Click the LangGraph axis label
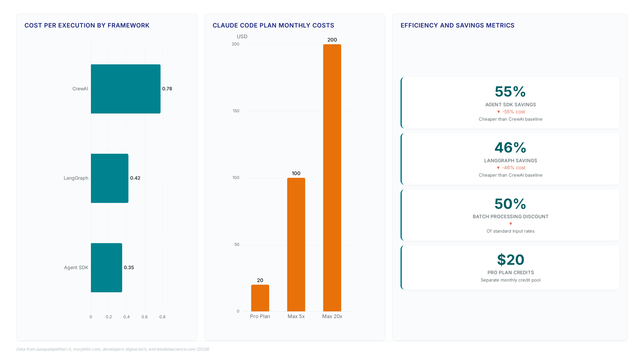Image resolution: width=644 pixels, height=362 pixels. coord(76,178)
